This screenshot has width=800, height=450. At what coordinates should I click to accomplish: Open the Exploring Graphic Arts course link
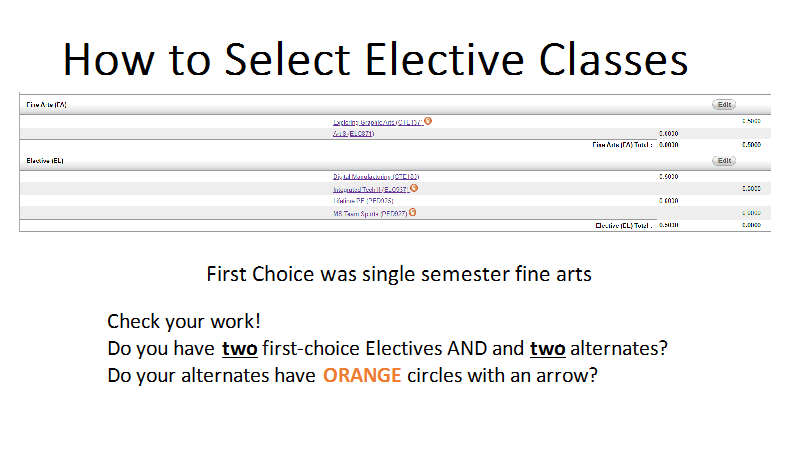coord(378,122)
